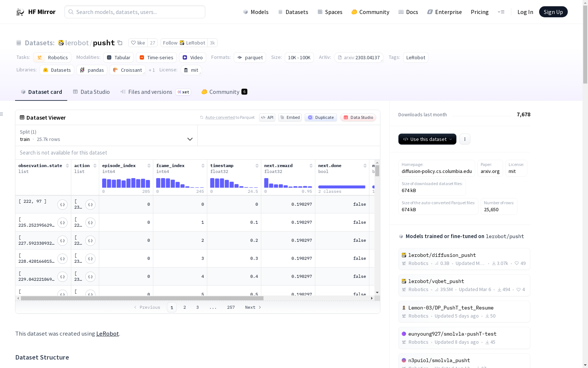
Task: Open Data Studio from the viewer header
Action: (x=358, y=117)
